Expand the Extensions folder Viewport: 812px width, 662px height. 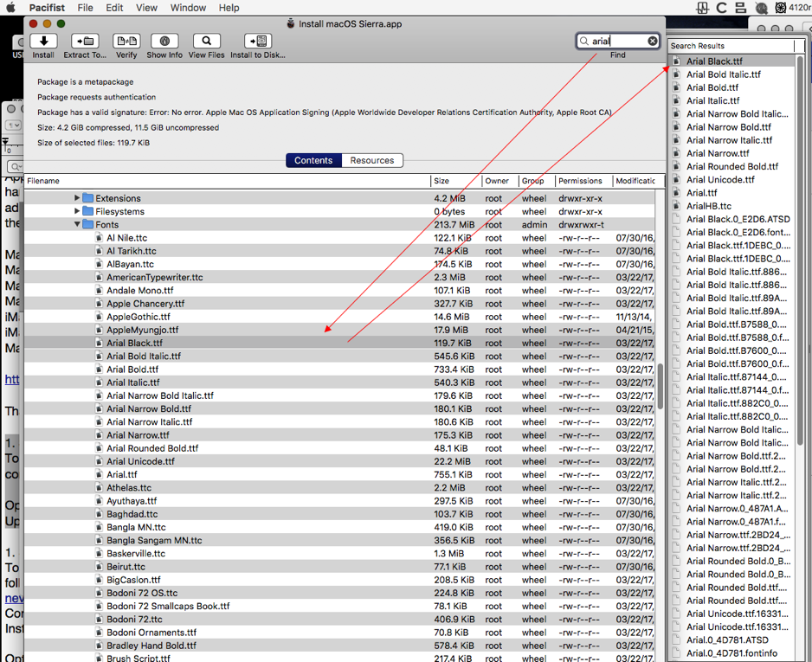point(77,197)
